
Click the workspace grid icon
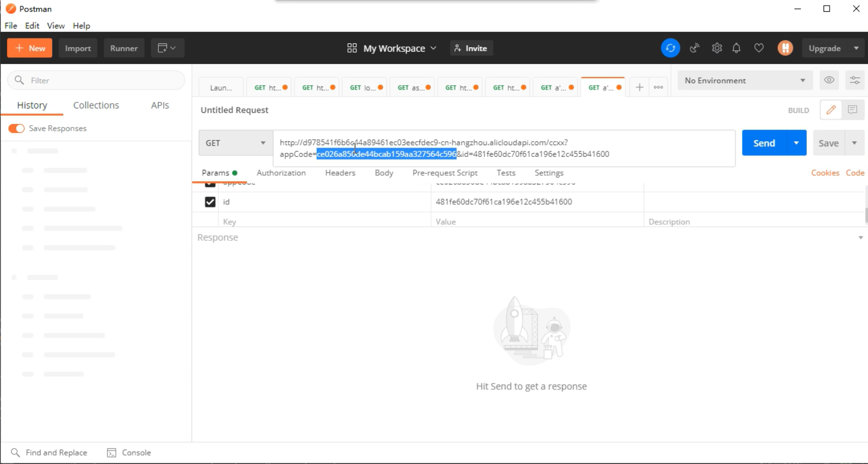point(352,48)
